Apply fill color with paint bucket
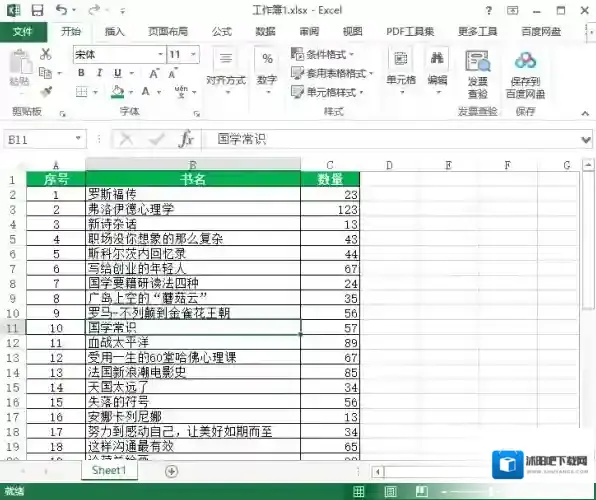 [x=117, y=92]
